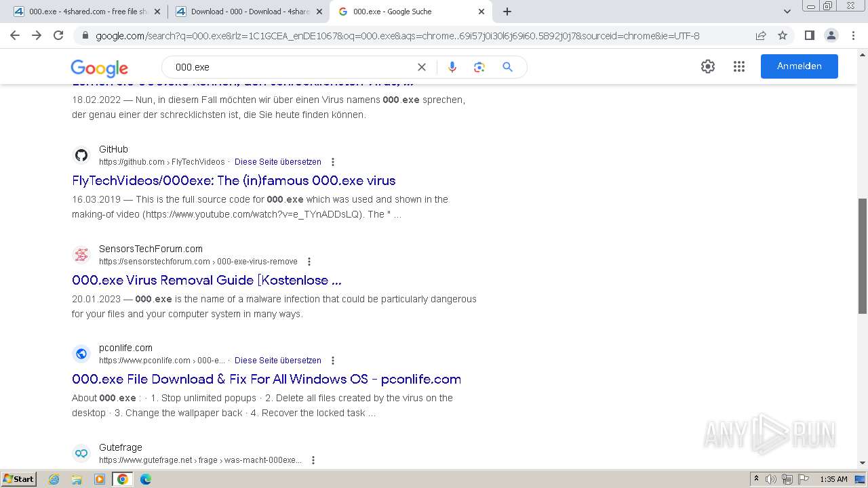Open the Chrome profile avatar

coord(831,35)
